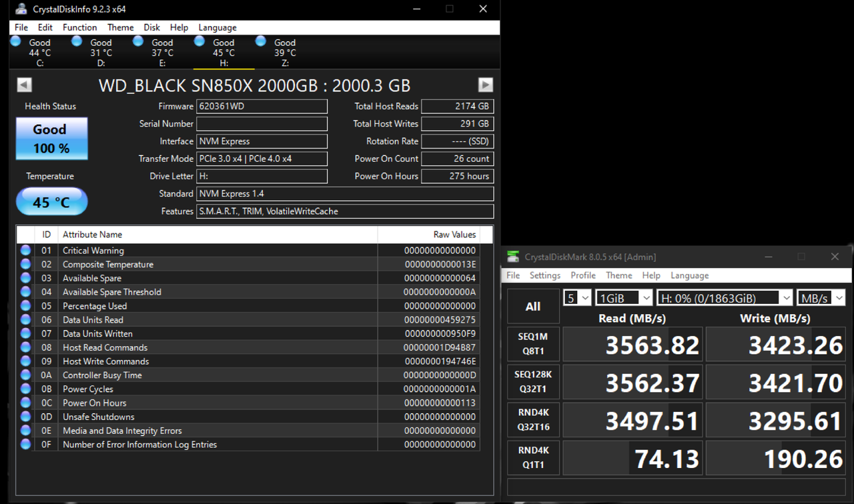Click SEQ1M read result 3563.82

pyautogui.click(x=632, y=345)
